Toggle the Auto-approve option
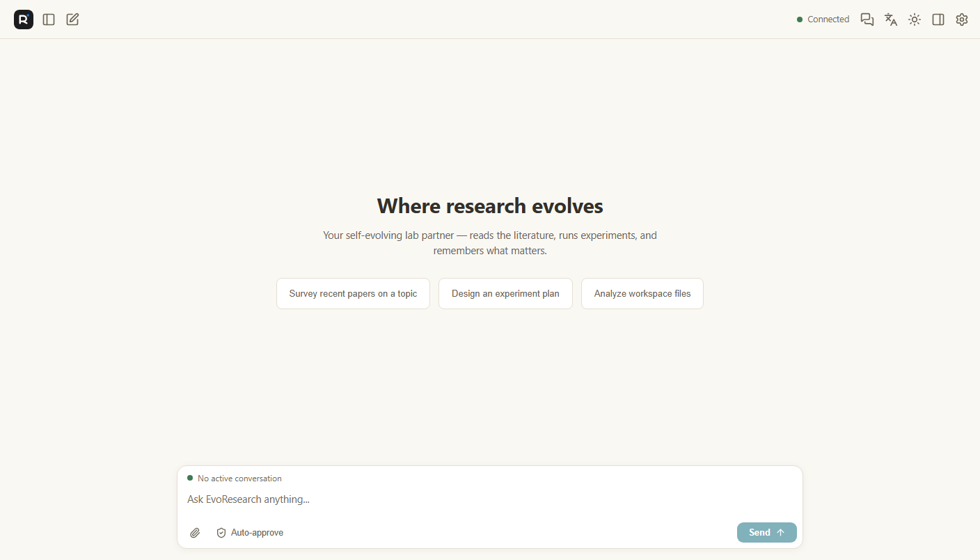The image size is (980, 560). pos(250,533)
